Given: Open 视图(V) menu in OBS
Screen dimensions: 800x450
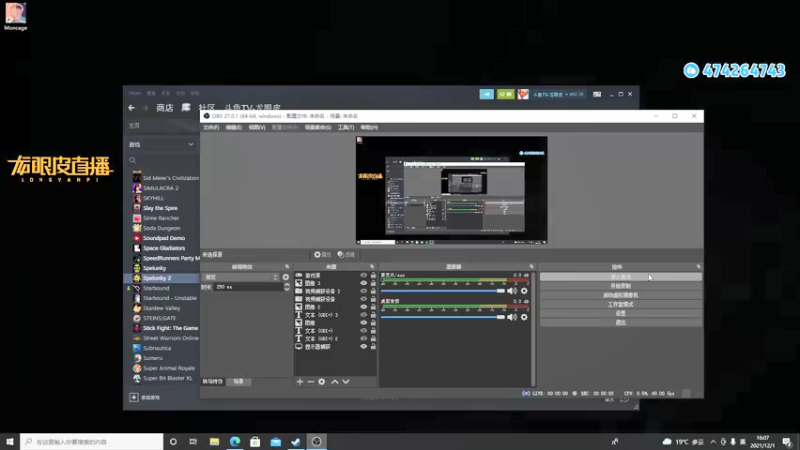Looking at the screenshot, I should click(x=257, y=128).
